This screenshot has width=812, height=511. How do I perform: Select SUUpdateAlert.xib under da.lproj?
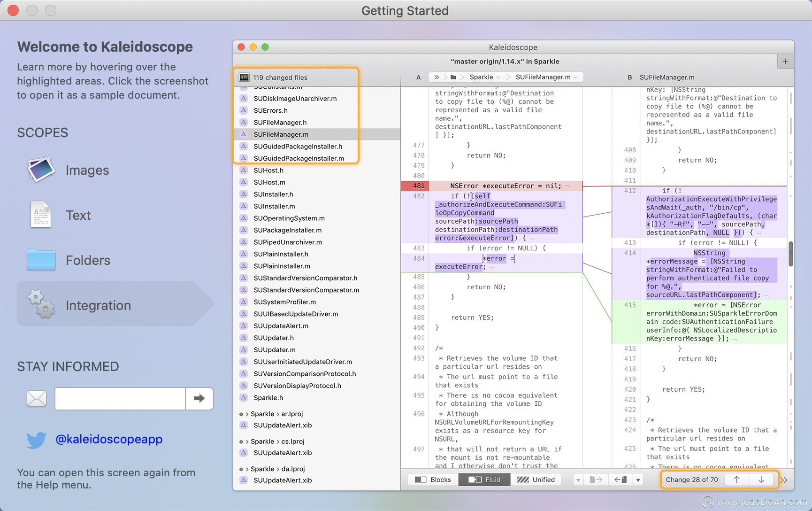pyautogui.click(x=317, y=480)
